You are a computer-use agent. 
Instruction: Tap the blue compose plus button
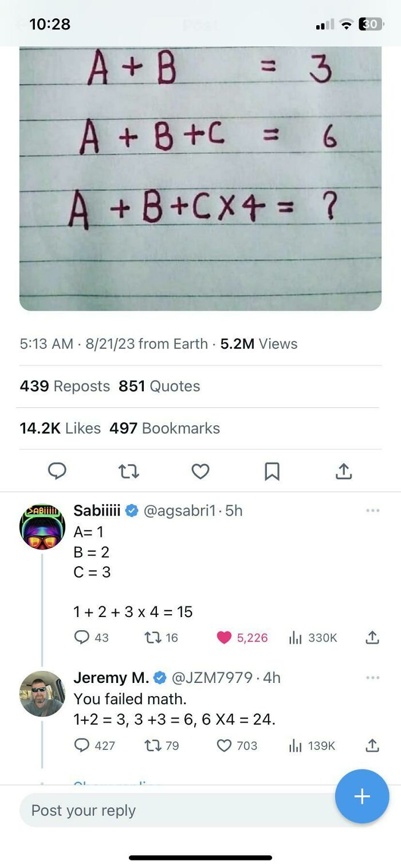pos(361,796)
